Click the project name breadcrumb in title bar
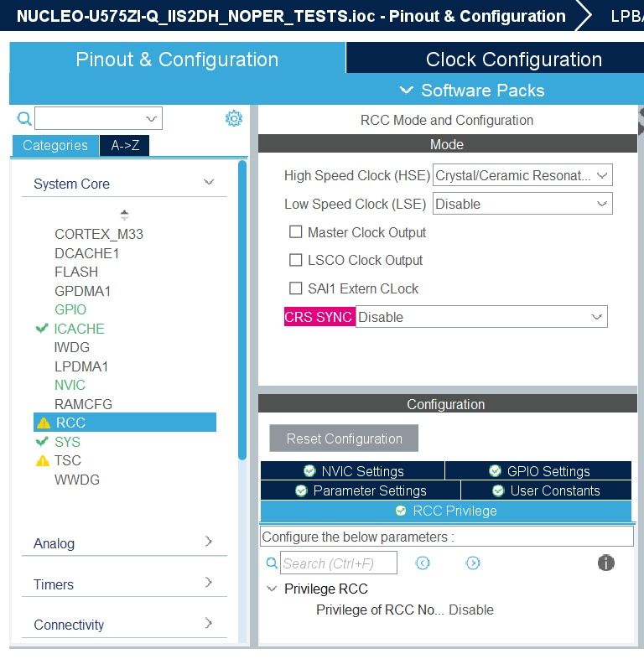The width and height of the screenshot is (644, 659). pos(291,16)
